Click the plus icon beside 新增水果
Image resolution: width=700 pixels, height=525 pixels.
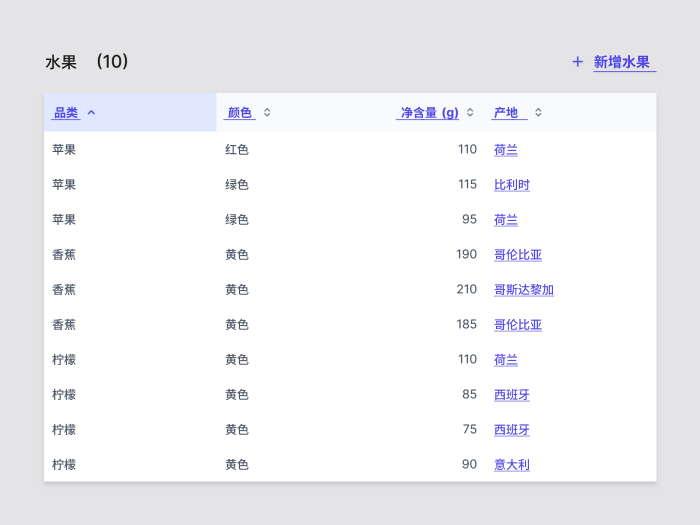click(577, 62)
